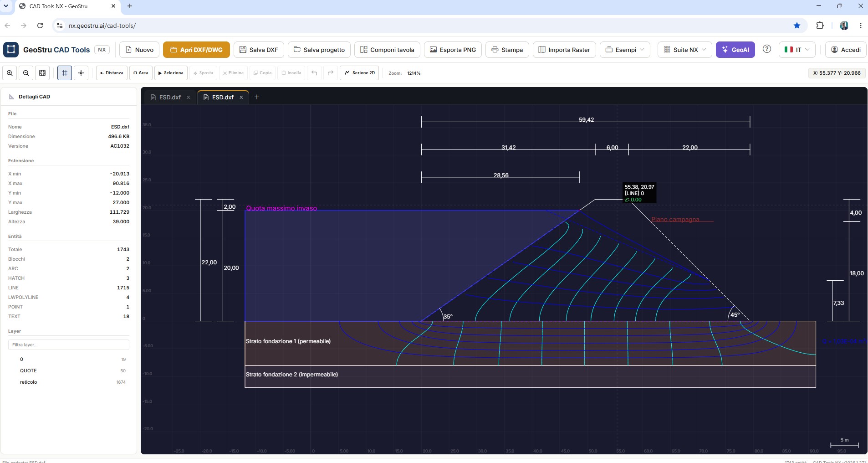The height and width of the screenshot is (463, 868).
Task: Select the QUOTE layer row
Action: click(x=69, y=370)
